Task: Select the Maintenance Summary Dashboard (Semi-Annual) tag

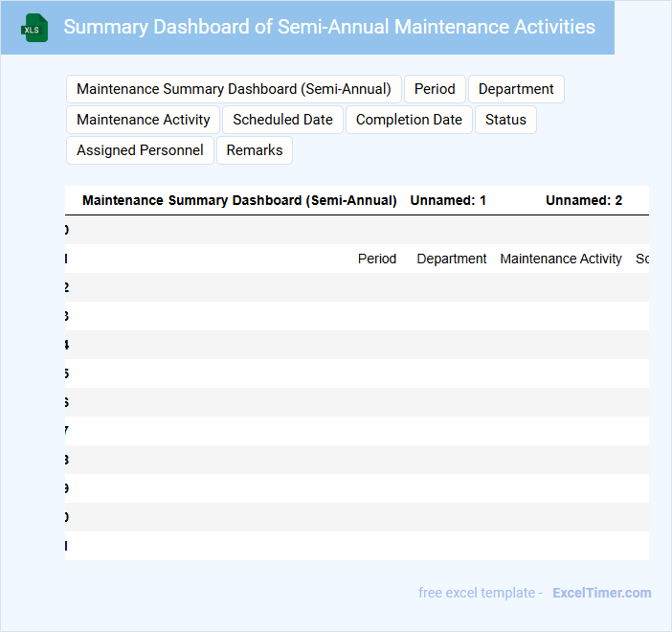Action: 234,89
